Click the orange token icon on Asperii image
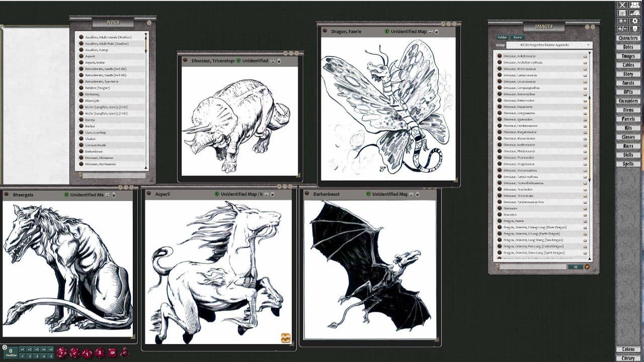Screen dimensions: 644x362 coord(285,338)
